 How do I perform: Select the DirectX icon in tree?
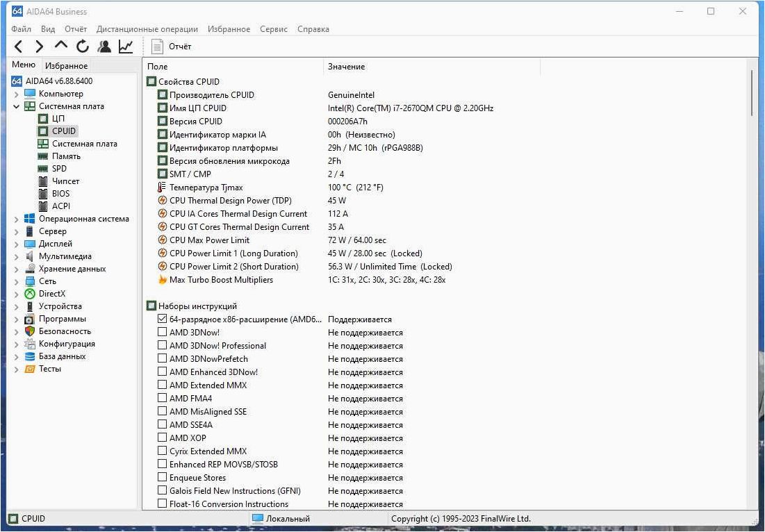click(30, 294)
